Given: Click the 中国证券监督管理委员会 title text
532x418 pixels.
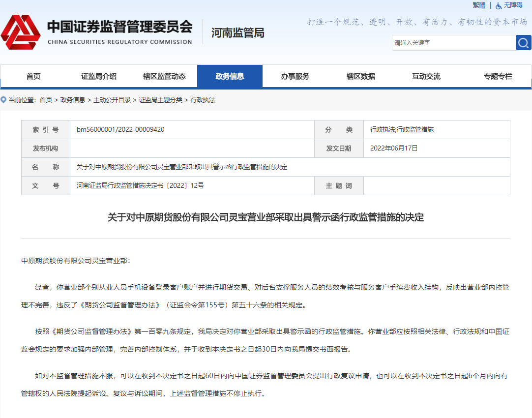Looking at the screenshot, I should [x=120, y=27].
